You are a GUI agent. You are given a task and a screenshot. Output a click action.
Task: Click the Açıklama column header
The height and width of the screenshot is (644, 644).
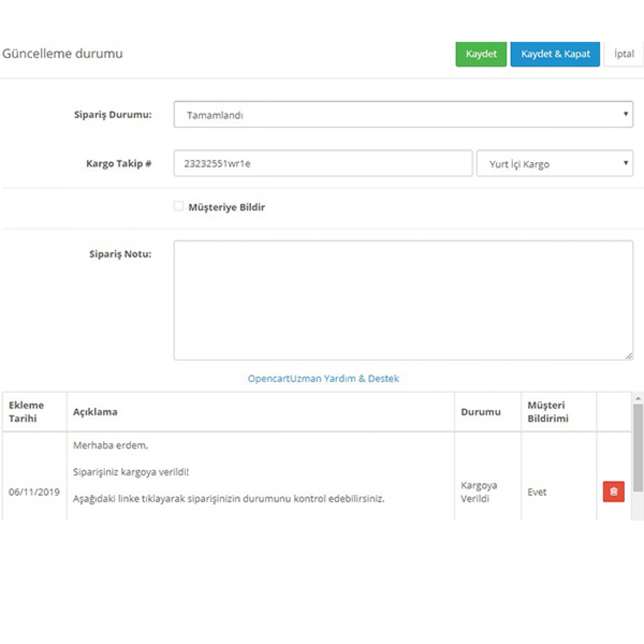point(95,412)
